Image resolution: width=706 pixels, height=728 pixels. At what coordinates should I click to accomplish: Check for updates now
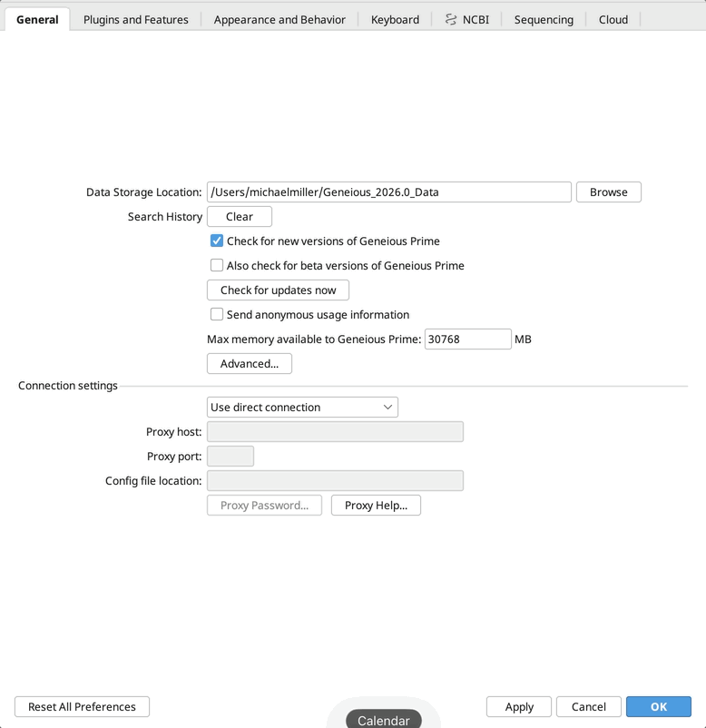278,290
